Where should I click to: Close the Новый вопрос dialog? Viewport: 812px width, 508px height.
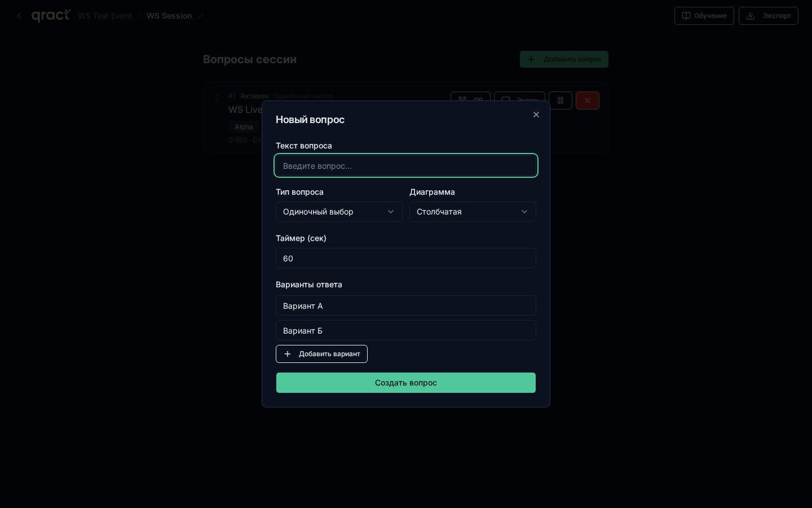tap(536, 115)
